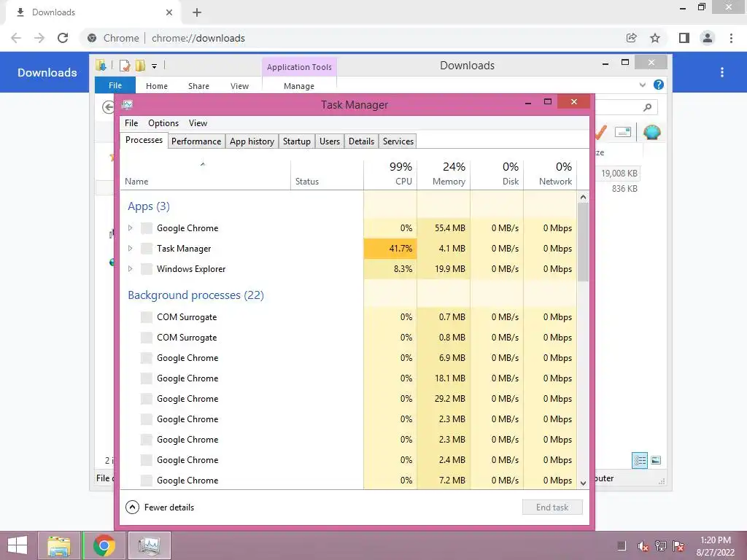Switch to the App history tab

[x=252, y=141]
